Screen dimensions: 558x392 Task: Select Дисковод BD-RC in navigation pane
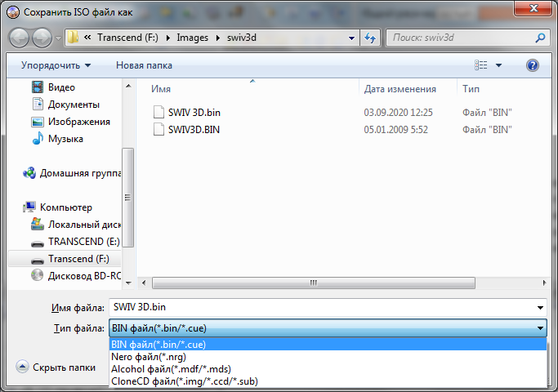pyautogui.click(x=85, y=276)
